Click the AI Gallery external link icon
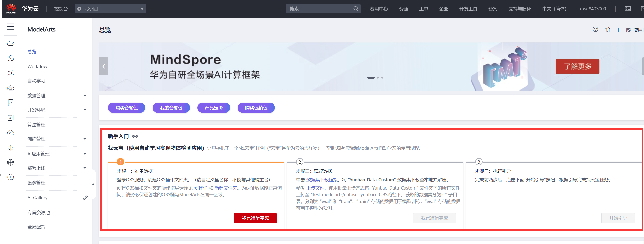This screenshot has height=244, width=644. 86,198
